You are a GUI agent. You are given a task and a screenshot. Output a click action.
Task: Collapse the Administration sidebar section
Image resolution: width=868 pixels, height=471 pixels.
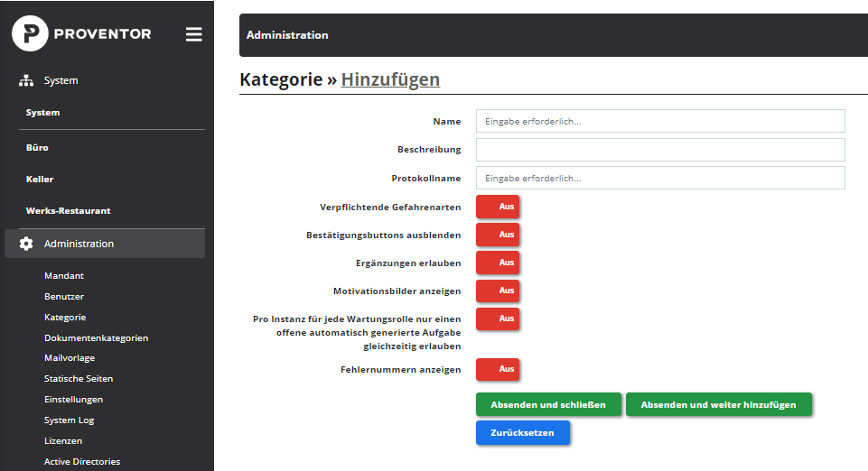point(105,244)
